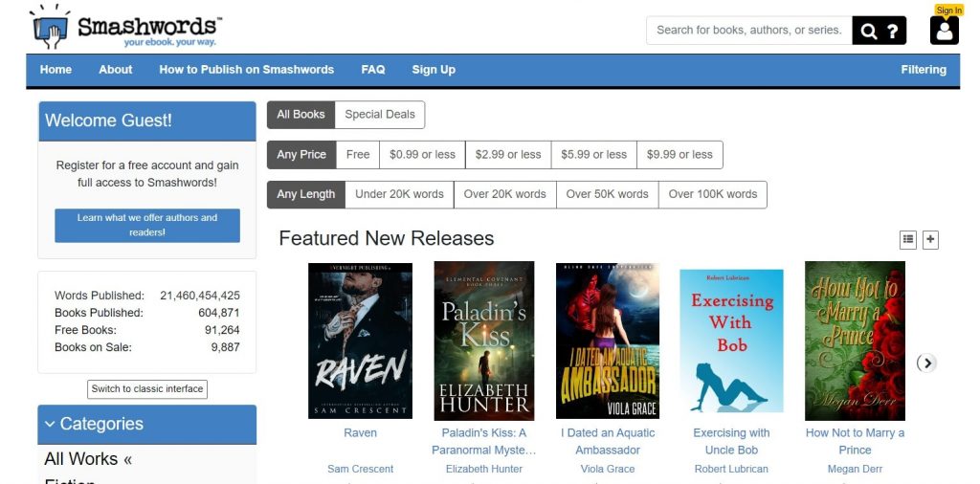The image size is (980, 484).
Task: Open the FAQ menu item
Action: coord(373,70)
